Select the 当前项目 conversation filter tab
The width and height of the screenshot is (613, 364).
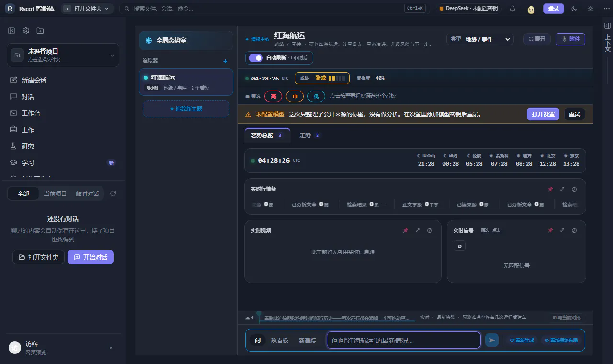tap(55, 193)
